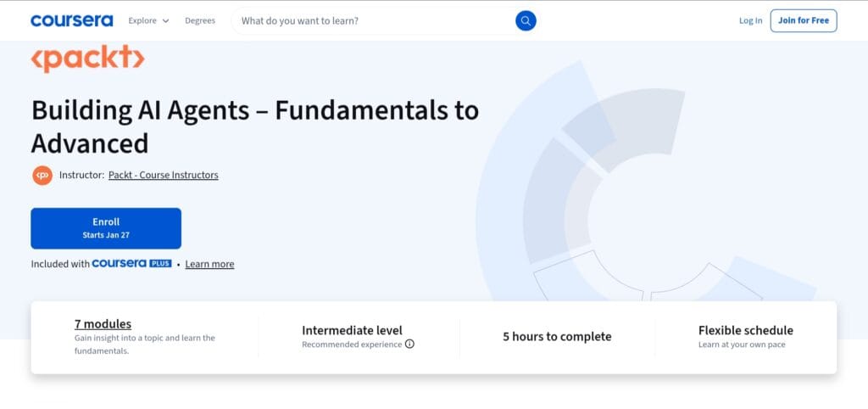This screenshot has width=868, height=409.
Task: Expand the Explore dropdown menu
Action: point(148,21)
